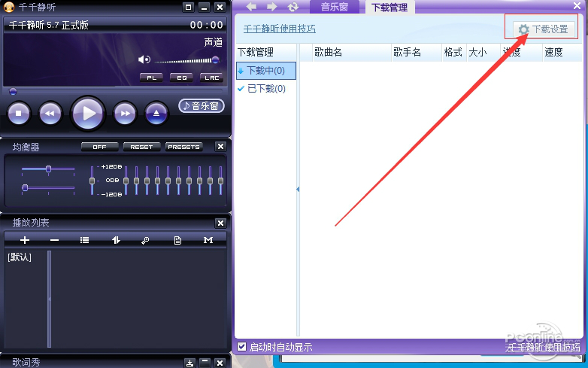Sort by 歌曲名 column header
The height and width of the screenshot is (368, 588).
tap(352, 52)
